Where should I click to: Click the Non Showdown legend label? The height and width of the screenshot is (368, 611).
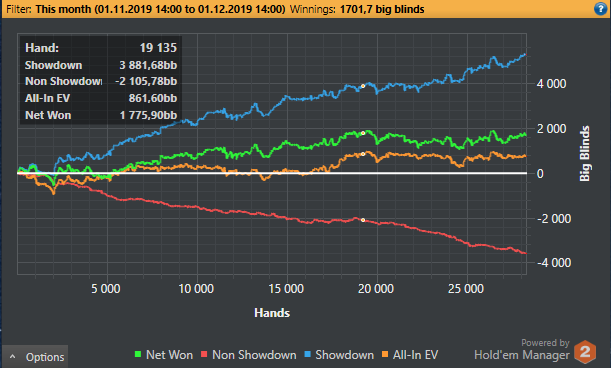pos(254,355)
